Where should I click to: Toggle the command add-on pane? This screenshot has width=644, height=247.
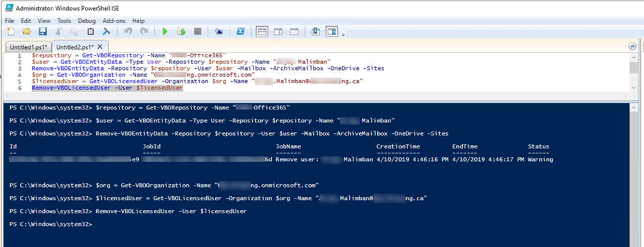pos(332,31)
